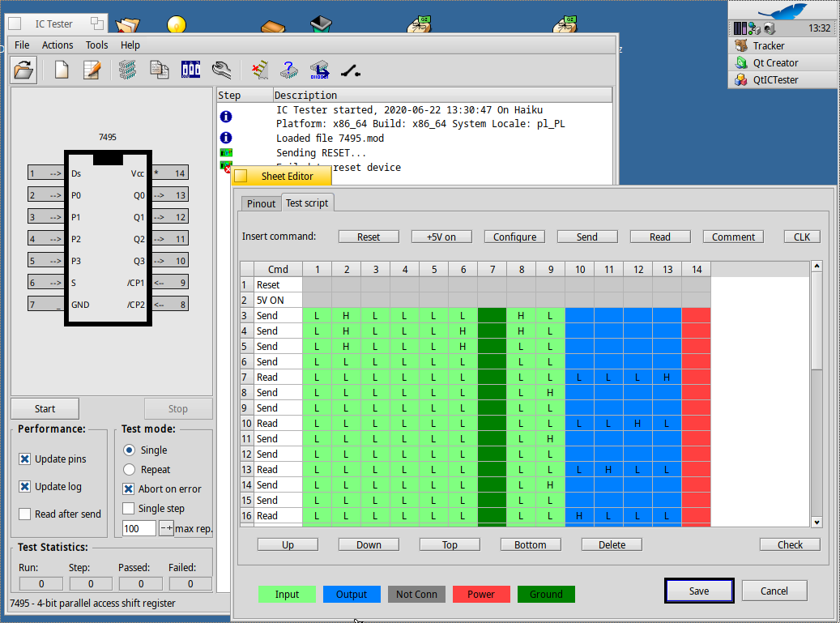Click the green Input legend swatch
840x623 pixels.
(x=287, y=595)
